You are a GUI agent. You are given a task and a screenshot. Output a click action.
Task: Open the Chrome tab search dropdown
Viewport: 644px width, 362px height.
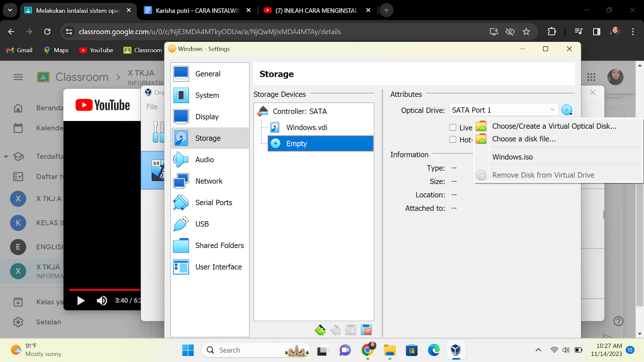click(x=10, y=10)
